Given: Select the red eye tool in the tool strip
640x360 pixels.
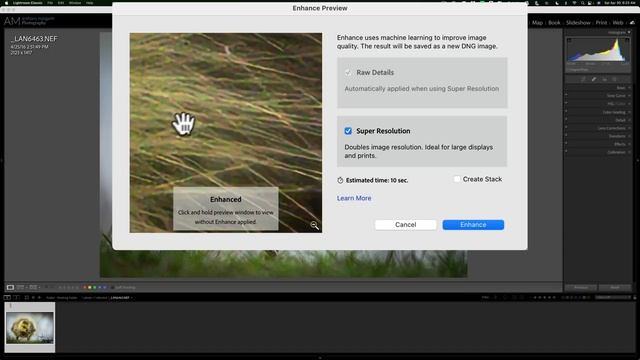Looking at the screenshot, I should (604, 79).
